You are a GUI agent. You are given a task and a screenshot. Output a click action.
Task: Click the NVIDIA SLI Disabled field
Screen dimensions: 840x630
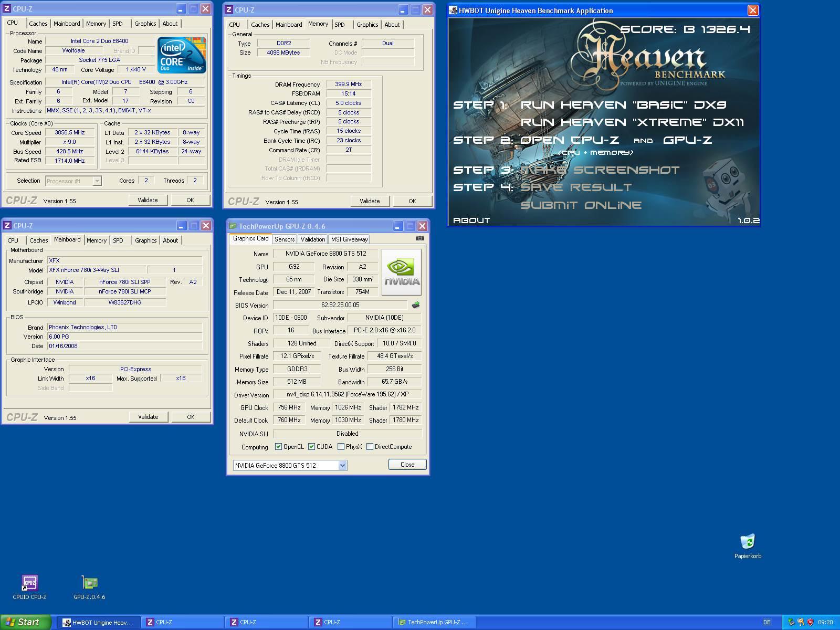347,434
